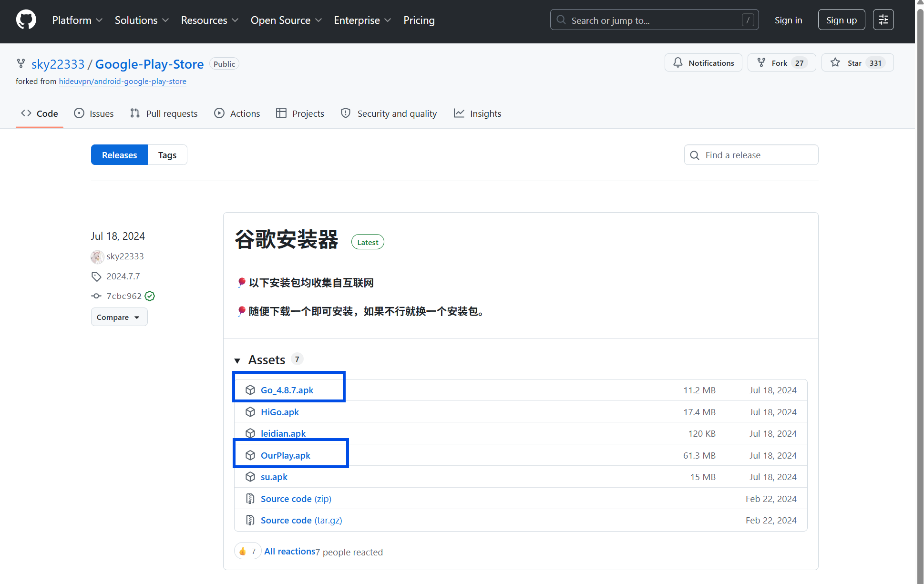
Task: Open the Compare dropdown
Action: (x=119, y=317)
